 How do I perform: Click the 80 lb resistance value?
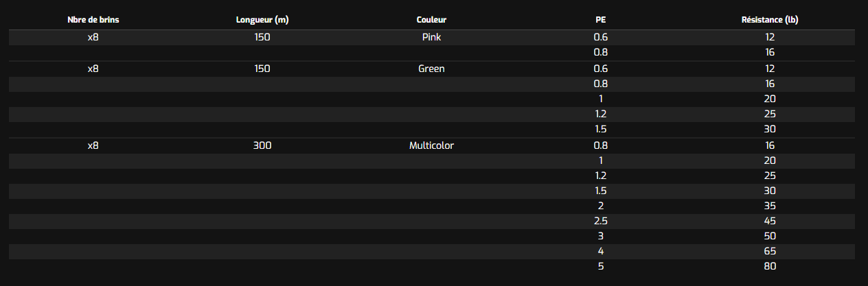(x=769, y=266)
